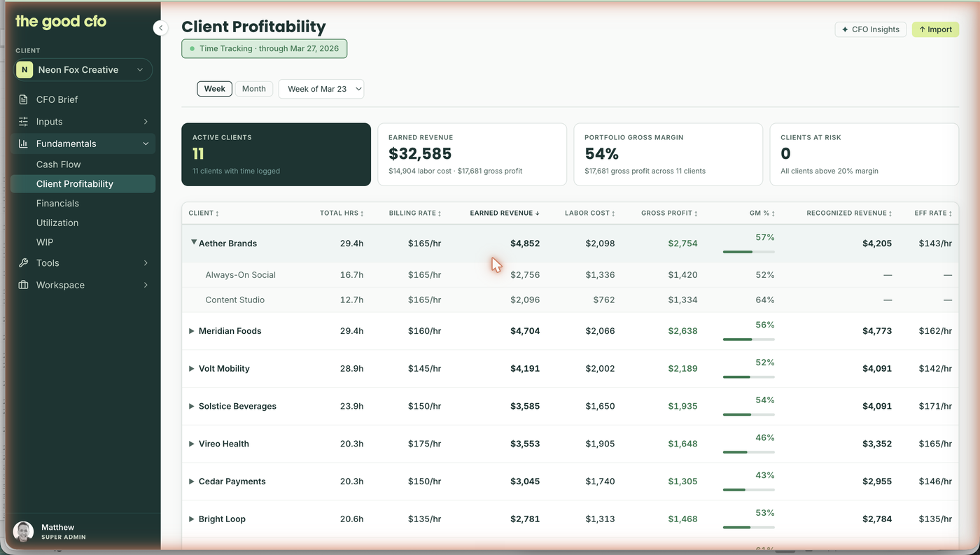Open the Earned Revenue summary card

tap(472, 155)
